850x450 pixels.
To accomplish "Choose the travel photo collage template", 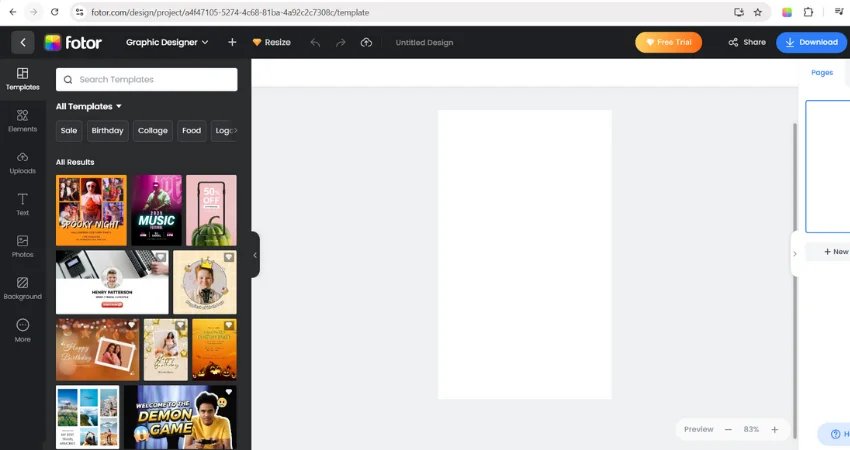I will (87, 417).
